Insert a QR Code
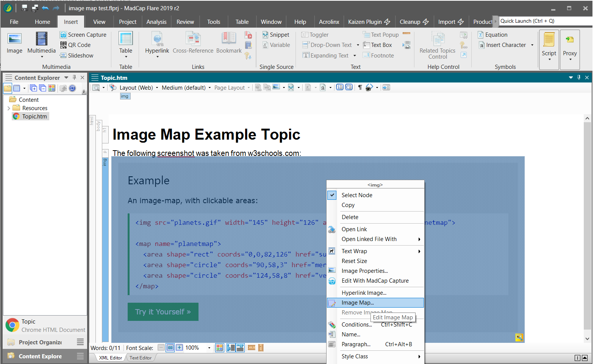Image resolution: width=594 pixels, height=364 pixels. coord(75,45)
